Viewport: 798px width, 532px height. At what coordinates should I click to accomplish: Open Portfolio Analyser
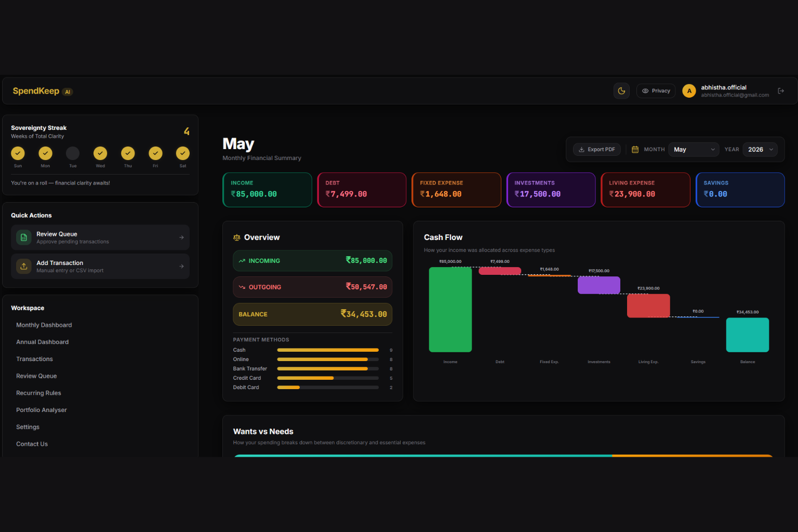pyautogui.click(x=42, y=410)
